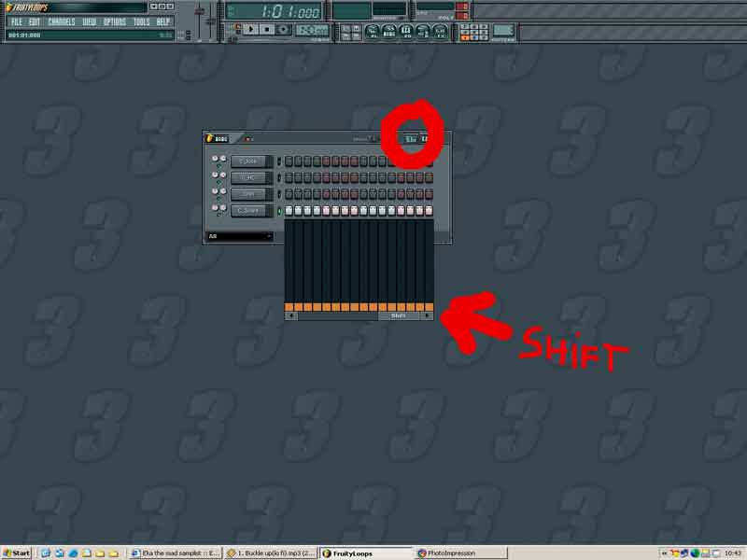Click the pattern number display
The height and width of the screenshot is (560, 747).
pyautogui.click(x=503, y=31)
